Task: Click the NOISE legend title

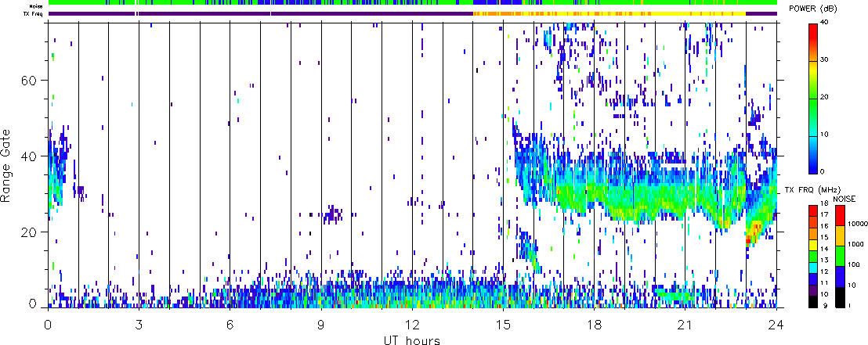Action: tap(844, 198)
